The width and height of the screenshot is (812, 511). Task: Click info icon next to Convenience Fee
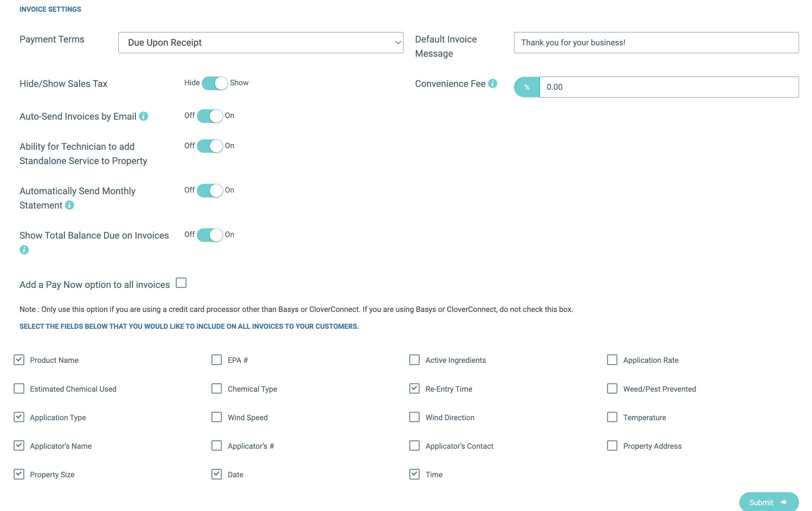492,83
